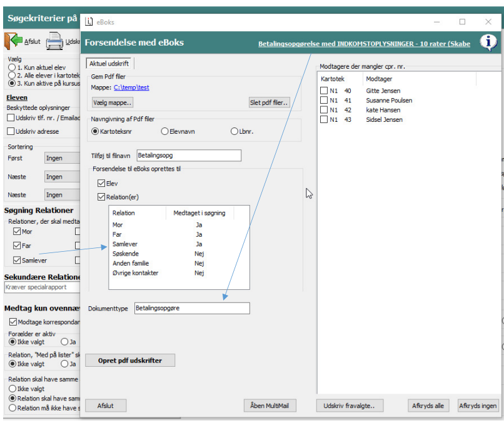
Task: Uncheck the Relation(er) checkbox
Action: point(101,197)
